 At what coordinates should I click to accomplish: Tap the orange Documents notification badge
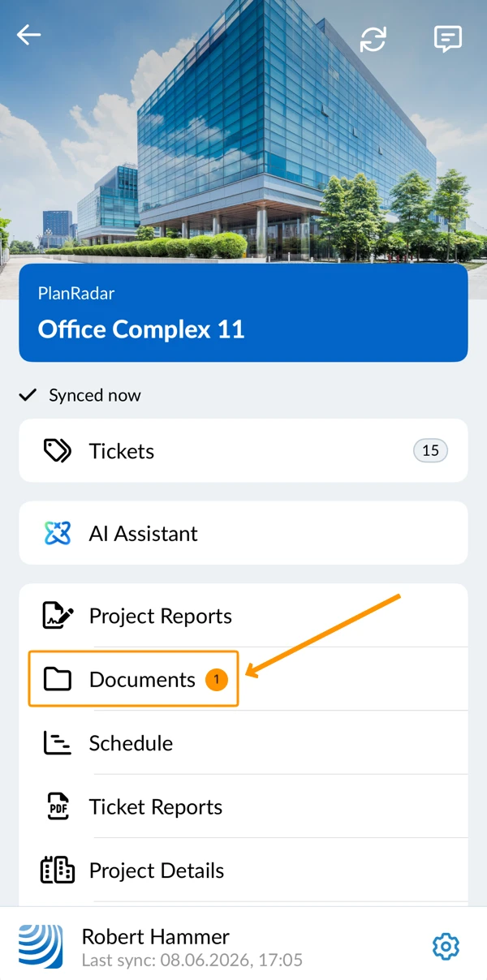pyautogui.click(x=216, y=679)
